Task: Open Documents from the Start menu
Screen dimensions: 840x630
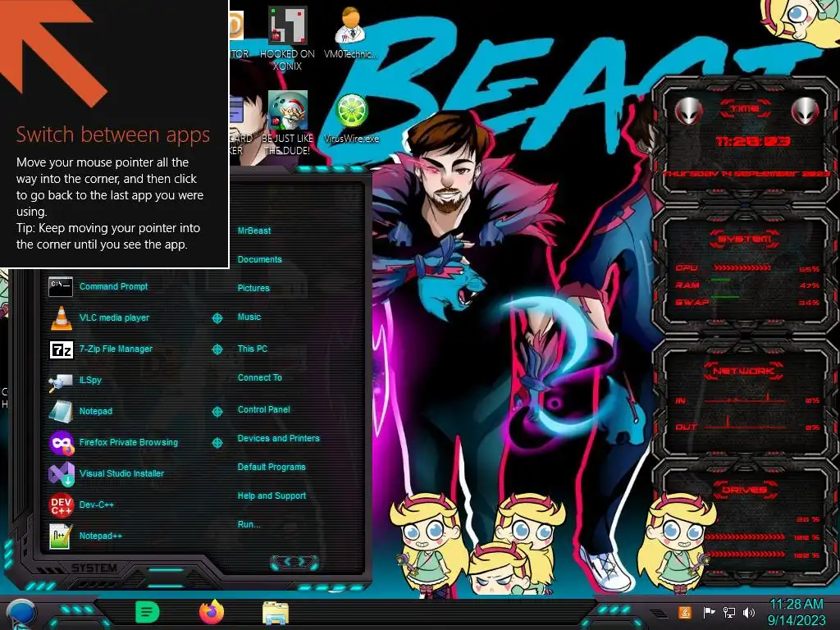Action: [x=259, y=259]
